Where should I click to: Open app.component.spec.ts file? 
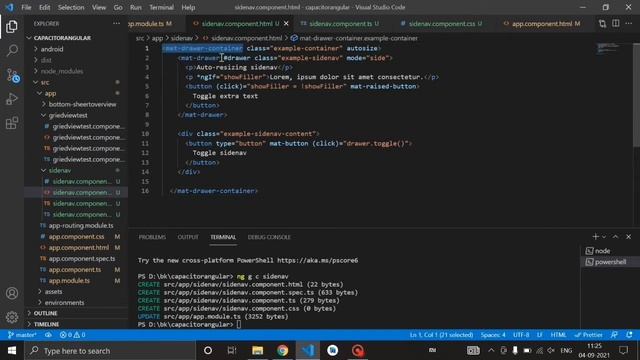click(82, 258)
